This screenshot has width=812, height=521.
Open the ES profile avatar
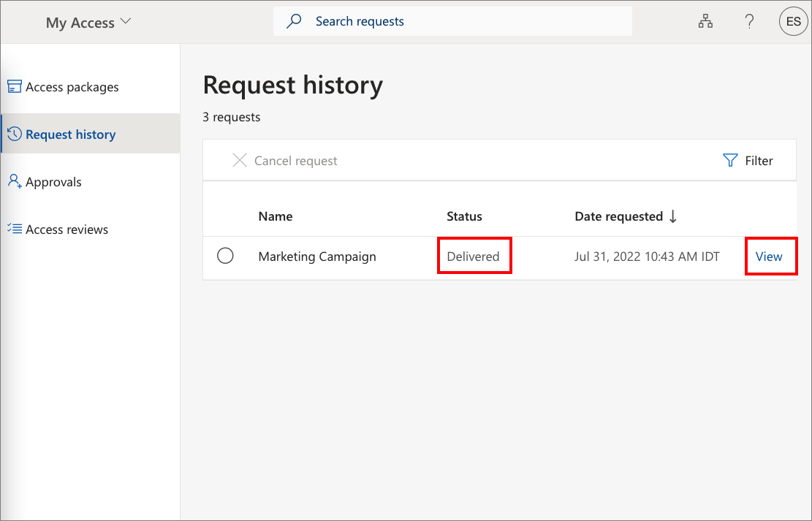click(x=793, y=21)
